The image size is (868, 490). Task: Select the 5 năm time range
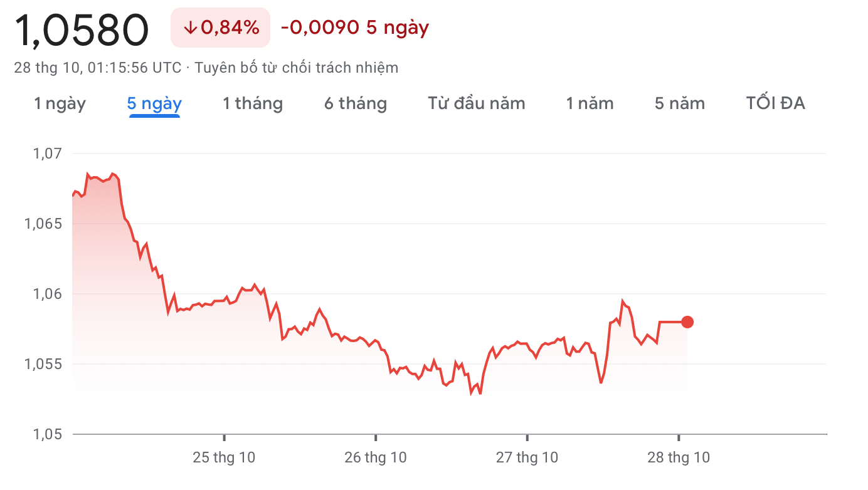pos(679,103)
